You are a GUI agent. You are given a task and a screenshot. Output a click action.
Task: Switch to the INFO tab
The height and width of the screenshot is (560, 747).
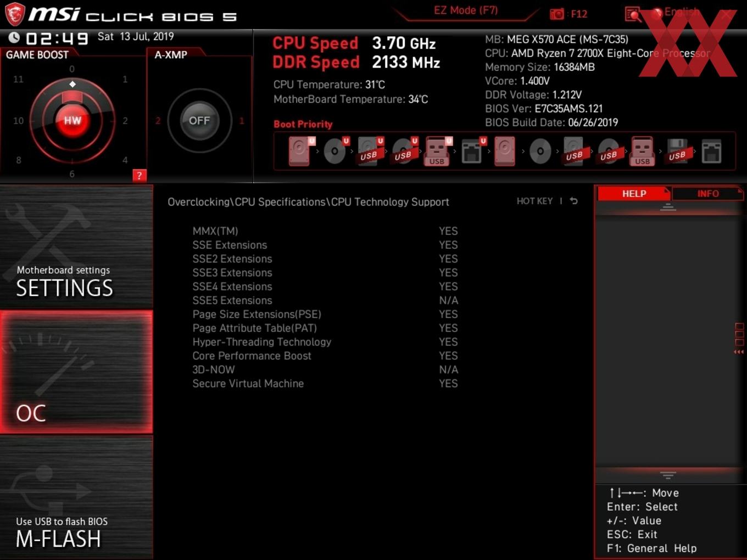click(708, 194)
